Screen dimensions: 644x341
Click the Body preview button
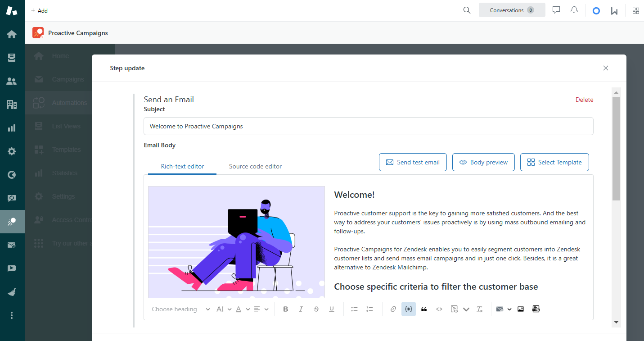point(483,162)
